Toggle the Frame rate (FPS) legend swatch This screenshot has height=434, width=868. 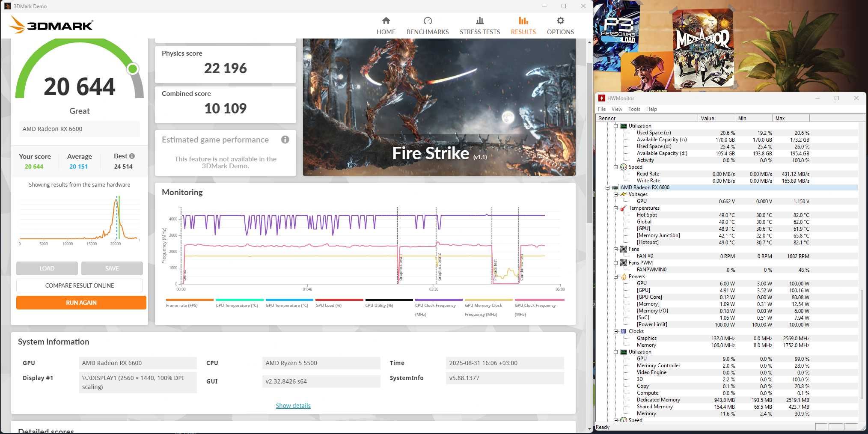(190, 300)
